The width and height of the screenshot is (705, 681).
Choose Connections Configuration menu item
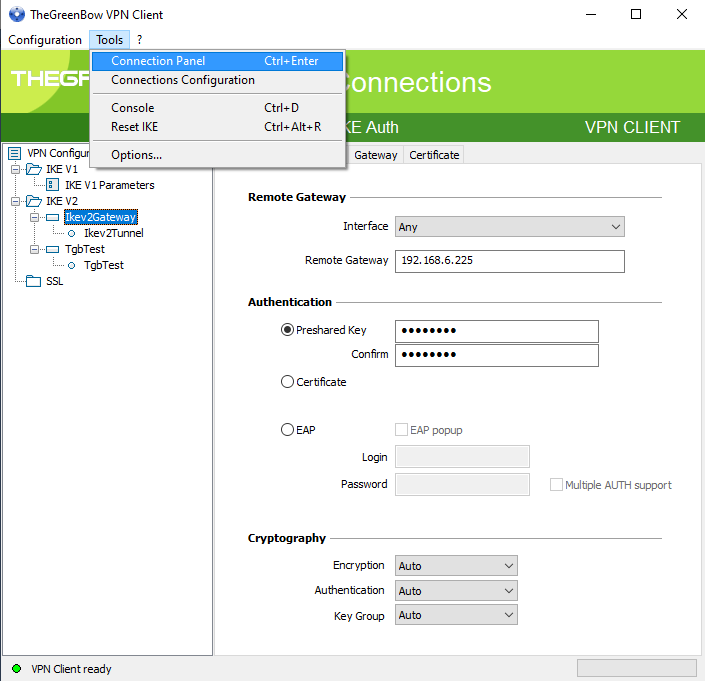coord(218,80)
